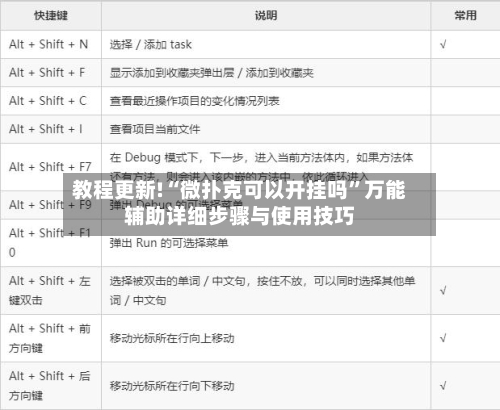Click the checkmark in the 左键双击 row
Viewport: 500px width, 410px height.
pos(443,290)
